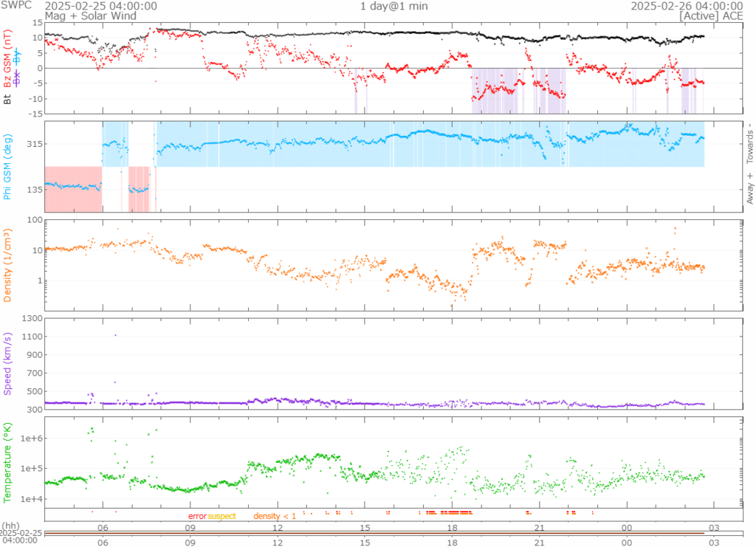Click the green Temperature axis label
Image resolution: width=756 pixels, height=547 pixels.
pyautogui.click(x=7, y=461)
